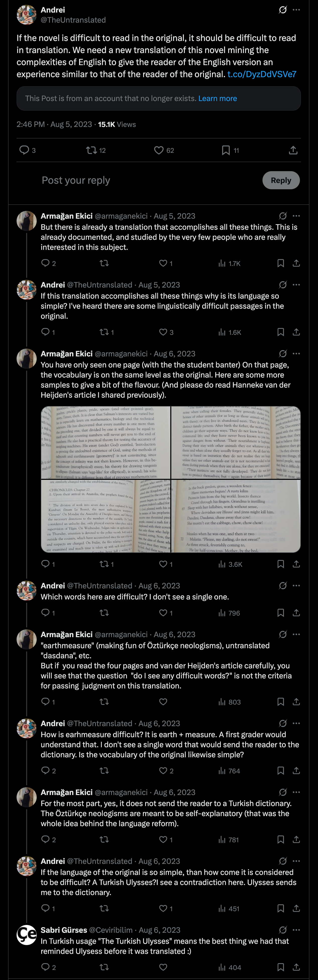Click the Learn more link
Viewport: 318px width, 980px height.
point(218,99)
